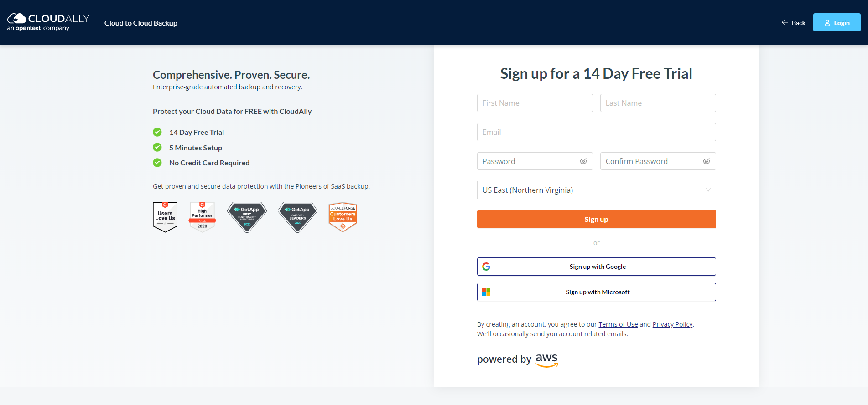868x405 pixels.
Task: Open the Terms of Use link
Action: [618, 324]
